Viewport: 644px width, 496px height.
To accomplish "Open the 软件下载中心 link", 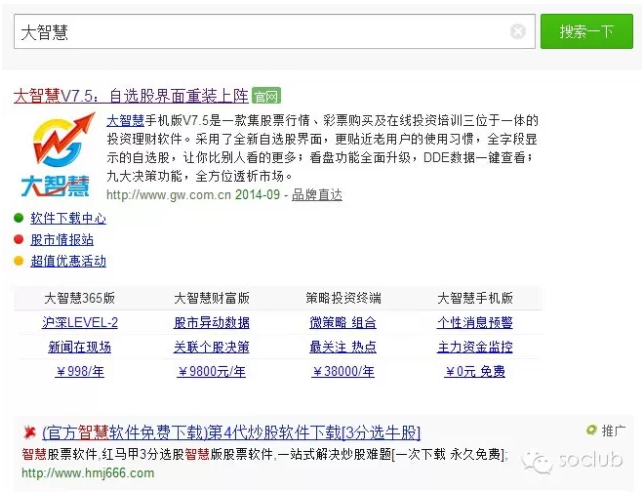I will tap(68, 218).
